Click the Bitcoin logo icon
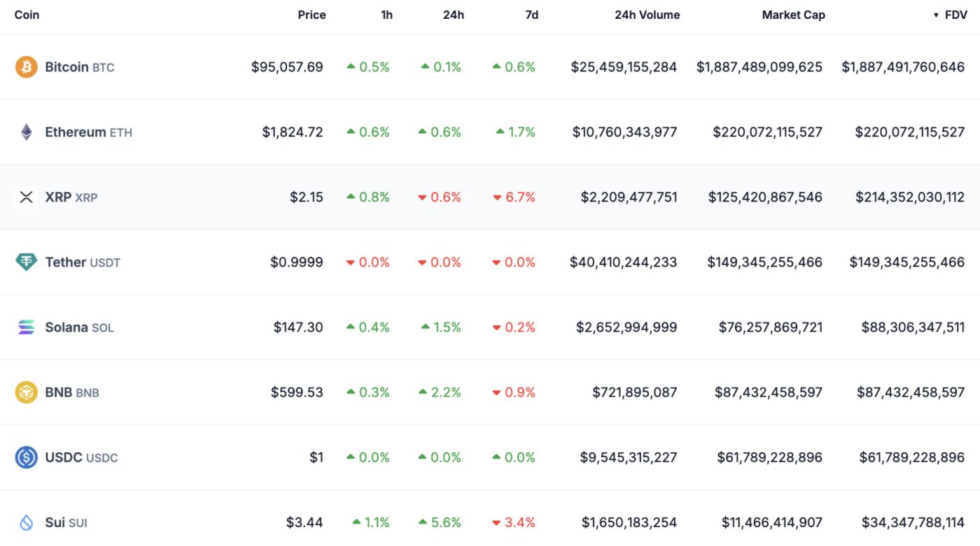This screenshot has height=546, width=980. tap(26, 67)
